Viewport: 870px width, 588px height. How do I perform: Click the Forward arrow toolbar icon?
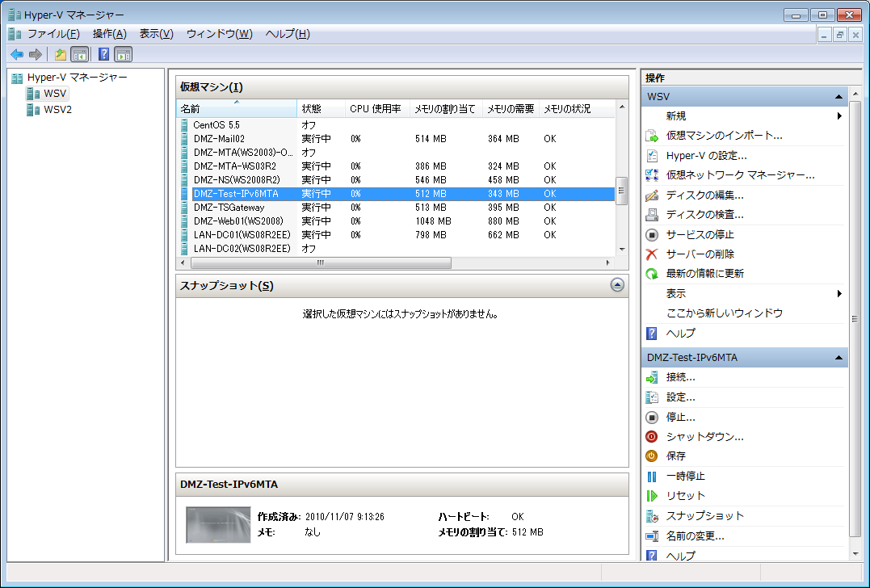point(36,54)
